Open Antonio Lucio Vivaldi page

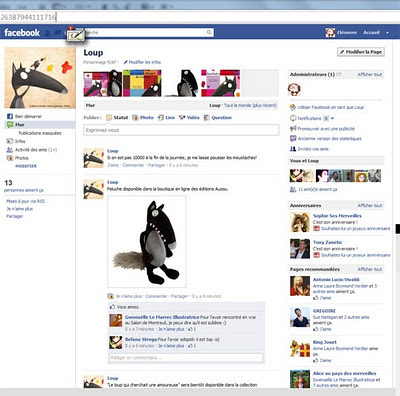(336, 280)
